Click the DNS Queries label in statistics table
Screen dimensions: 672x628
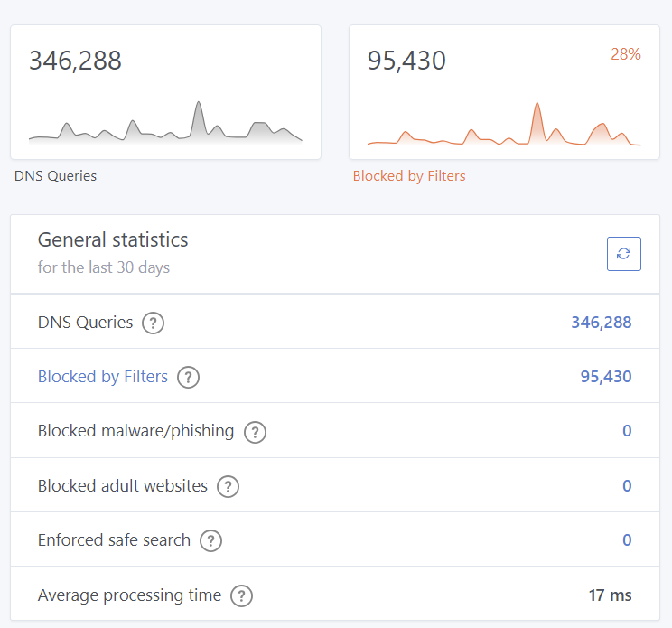pos(85,323)
